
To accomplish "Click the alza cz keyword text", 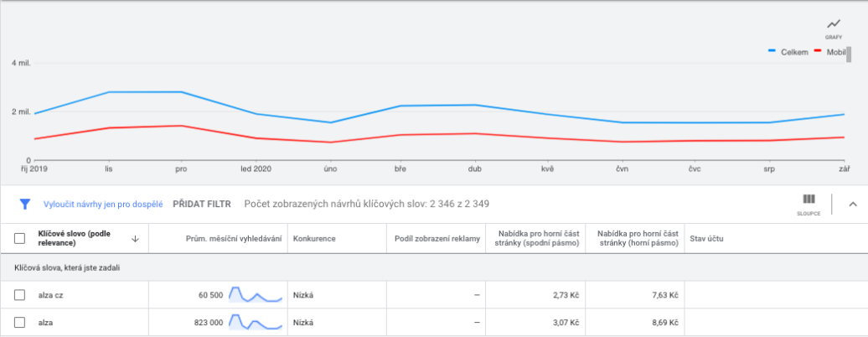I will click(51, 295).
